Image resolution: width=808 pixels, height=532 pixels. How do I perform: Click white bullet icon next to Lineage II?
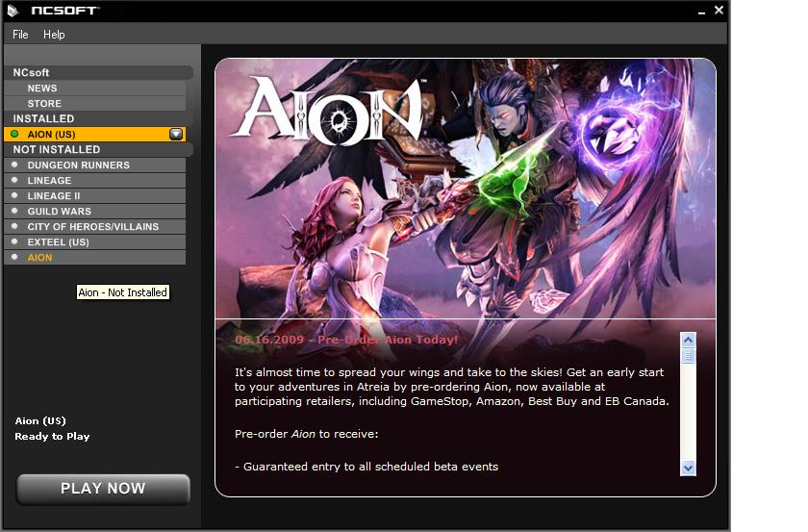coord(14,196)
